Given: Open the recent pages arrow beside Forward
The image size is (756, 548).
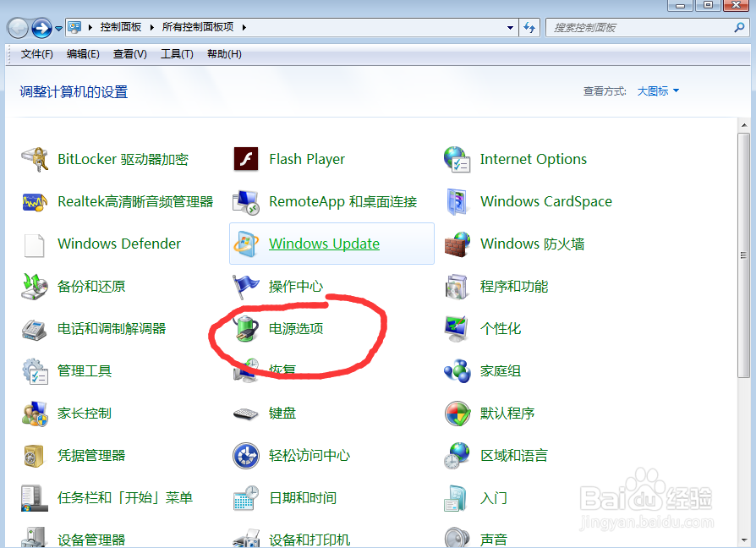Looking at the screenshot, I should pyautogui.click(x=59, y=29).
